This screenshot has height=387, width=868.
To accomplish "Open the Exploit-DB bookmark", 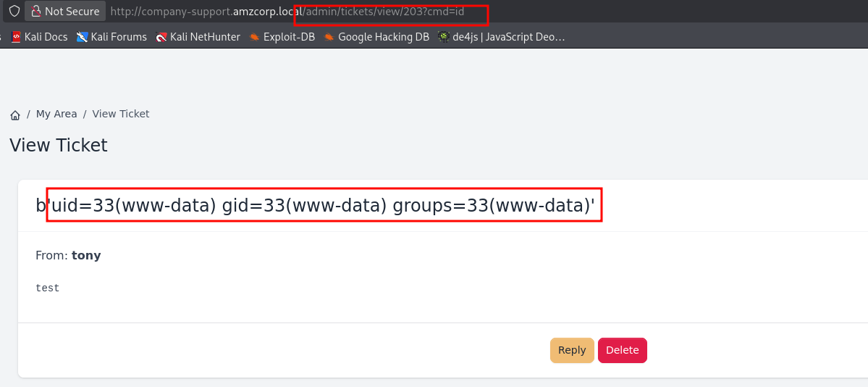I will [x=282, y=37].
